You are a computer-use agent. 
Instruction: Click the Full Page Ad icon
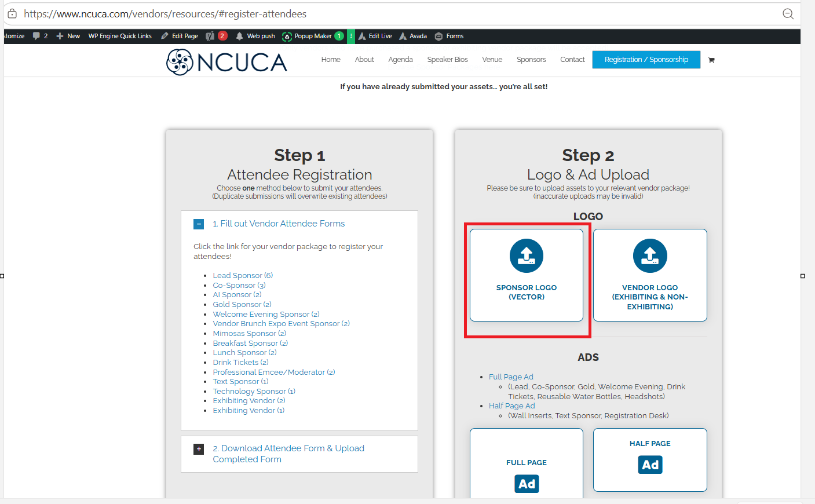527,484
